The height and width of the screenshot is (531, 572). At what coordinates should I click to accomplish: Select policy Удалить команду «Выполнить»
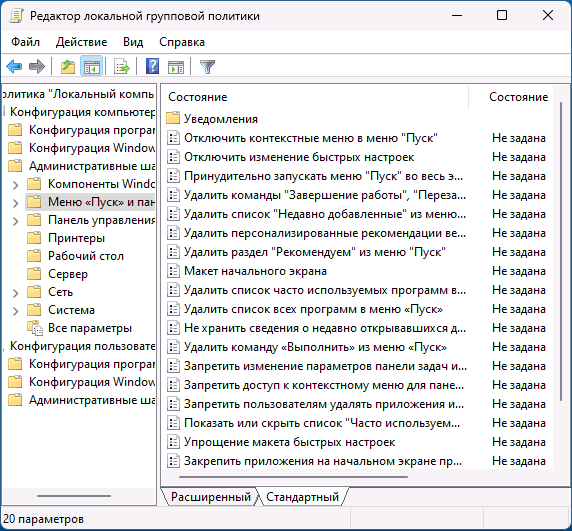click(x=315, y=347)
